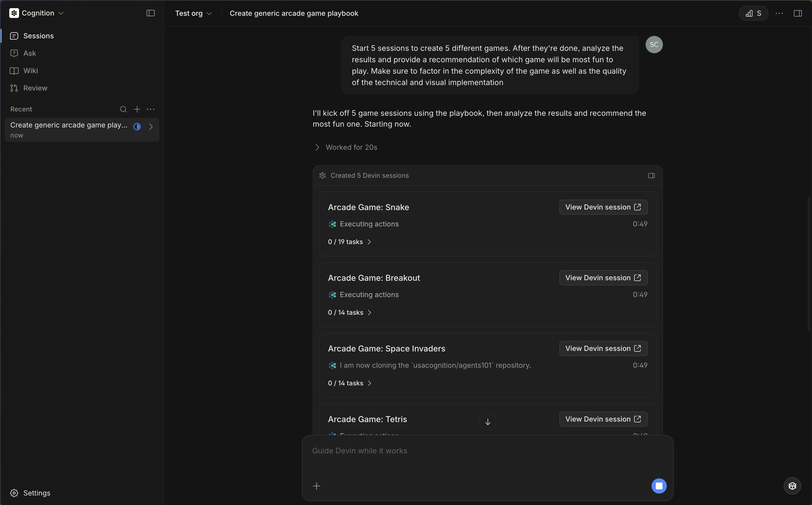Click the bug icon at bottom right
This screenshot has height=505, width=812.
pyautogui.click(x=792, y=486)
